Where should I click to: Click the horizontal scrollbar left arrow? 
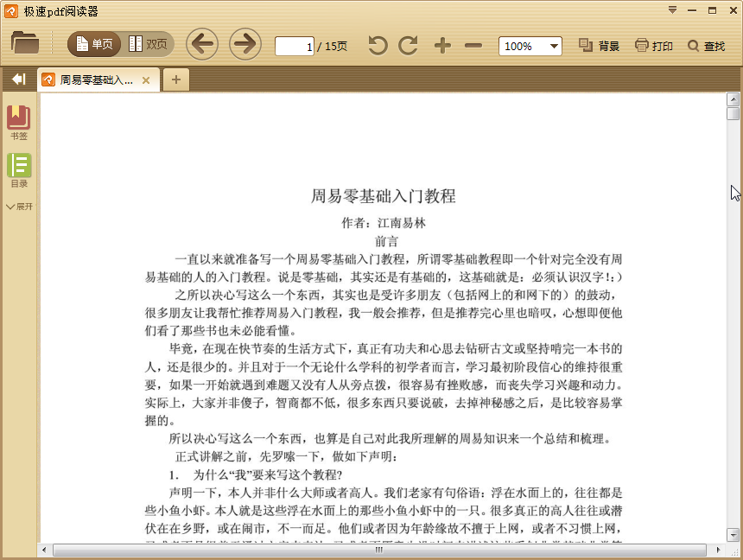44,550
